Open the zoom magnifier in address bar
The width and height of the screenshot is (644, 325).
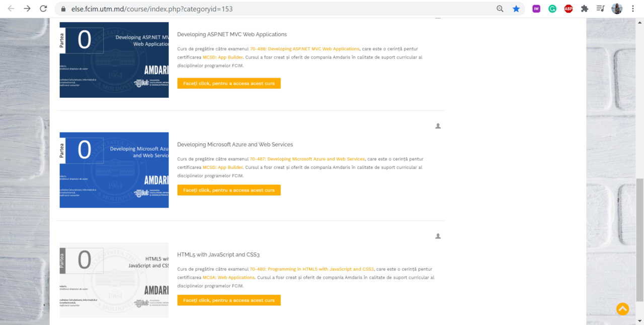500,9
